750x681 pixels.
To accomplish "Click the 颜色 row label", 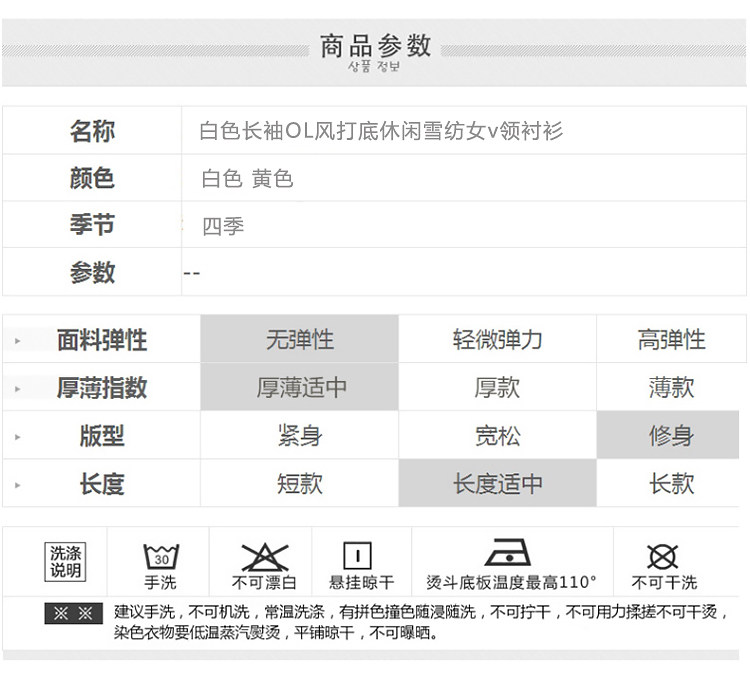I will (x=92, y=178).
